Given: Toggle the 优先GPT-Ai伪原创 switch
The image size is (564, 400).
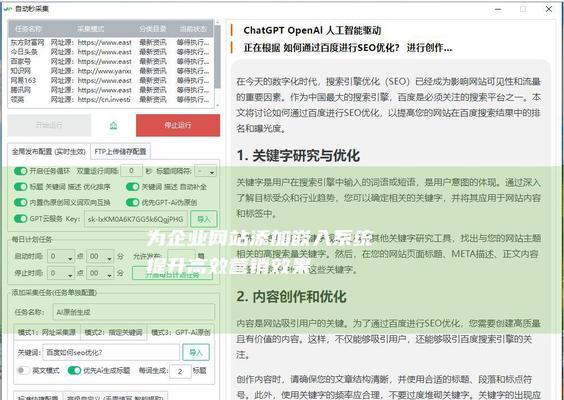Looking at the screenshot, I should pos(132,203).
